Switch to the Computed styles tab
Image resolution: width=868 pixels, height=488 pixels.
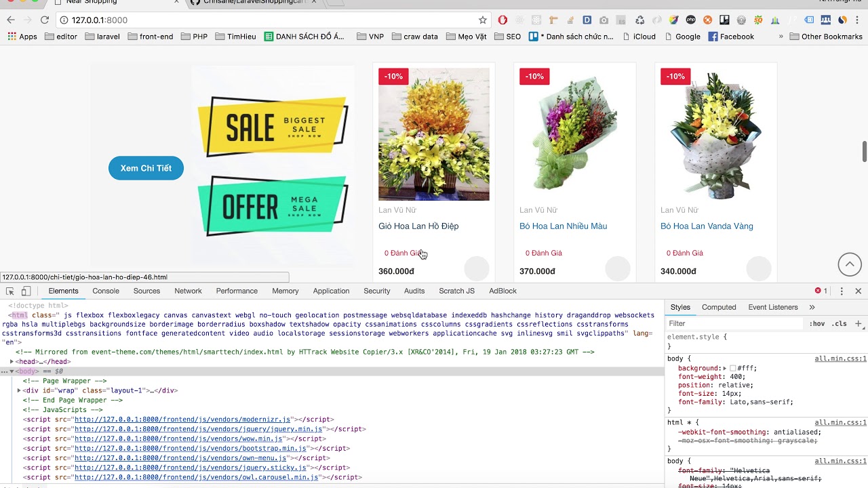tap(719, 307)
